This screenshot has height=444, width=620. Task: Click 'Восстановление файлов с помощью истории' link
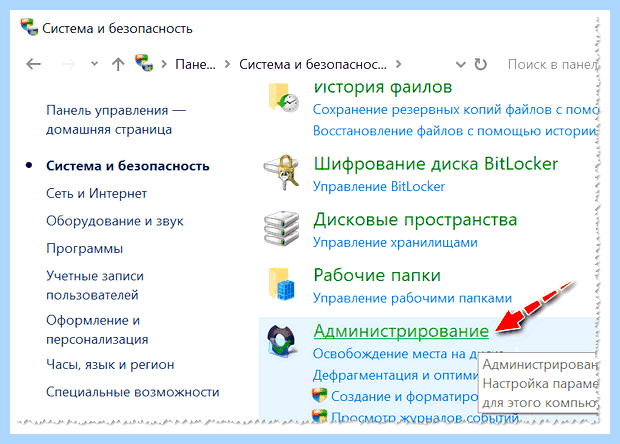point(455,131)
